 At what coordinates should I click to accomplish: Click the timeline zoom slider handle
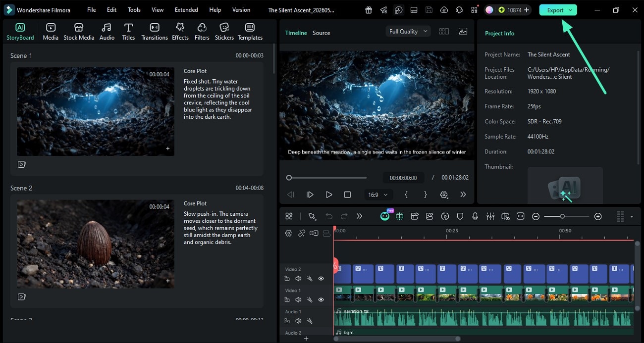click(562, 216)
